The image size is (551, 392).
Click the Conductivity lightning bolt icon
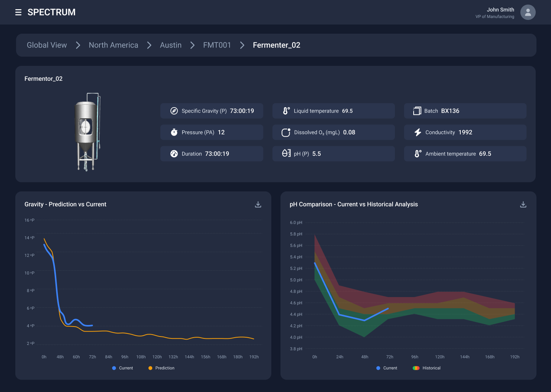pyautogui.click(x=417, y=132)
